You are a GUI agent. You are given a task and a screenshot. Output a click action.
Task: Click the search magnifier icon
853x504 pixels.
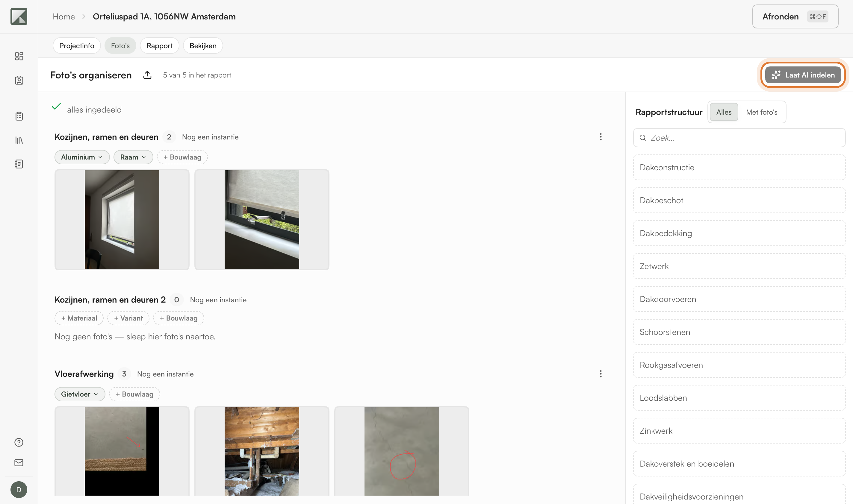point(643,138)
